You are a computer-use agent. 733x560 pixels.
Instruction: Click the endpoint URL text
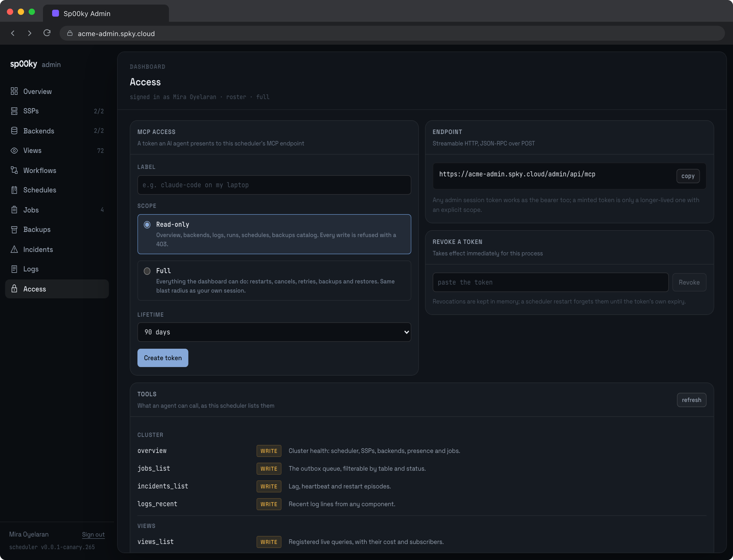pos(517,174)
